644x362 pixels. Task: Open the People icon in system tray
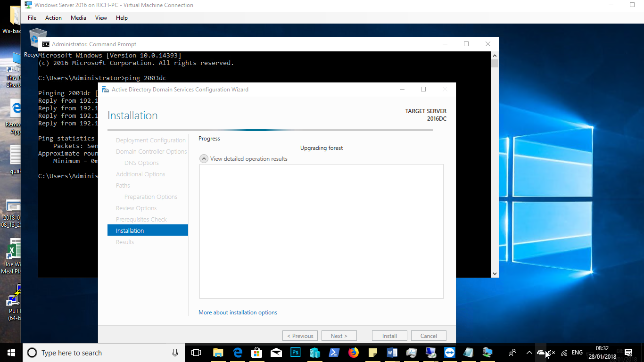point(512,353)
